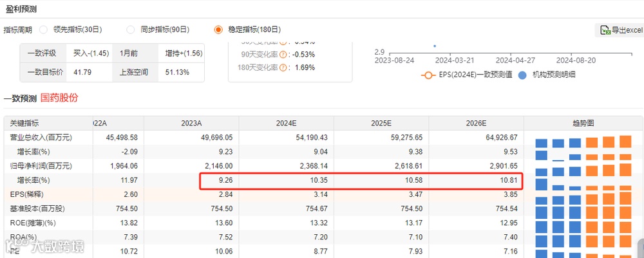The width and height of the screenshot is (644, 258).
Task: Click the 2024-03-21 chart axis date
Action: coord(455,60)
